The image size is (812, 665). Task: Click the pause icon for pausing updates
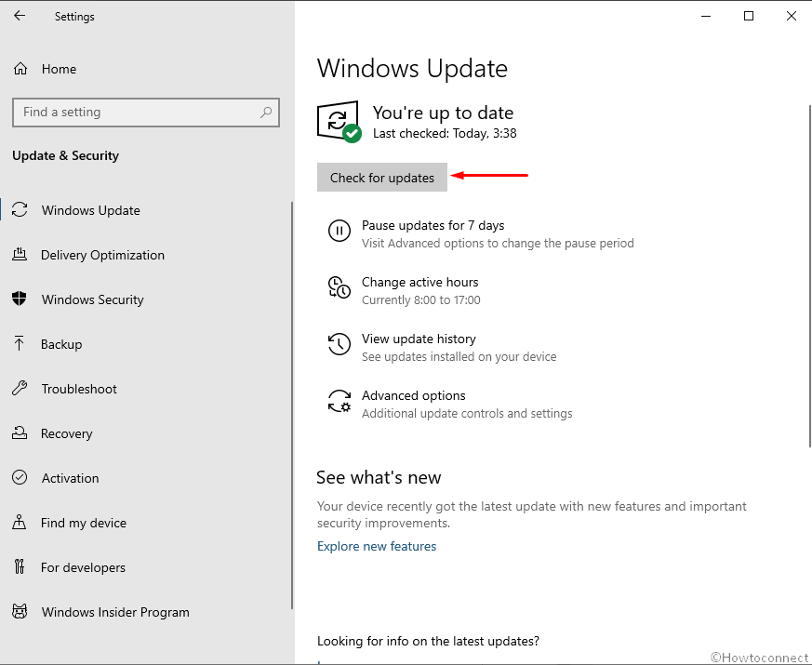click(339, 231)
